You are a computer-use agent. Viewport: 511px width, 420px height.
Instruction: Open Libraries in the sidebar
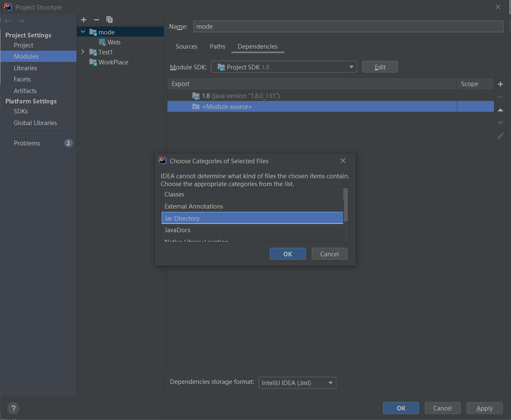coord(25,68)
